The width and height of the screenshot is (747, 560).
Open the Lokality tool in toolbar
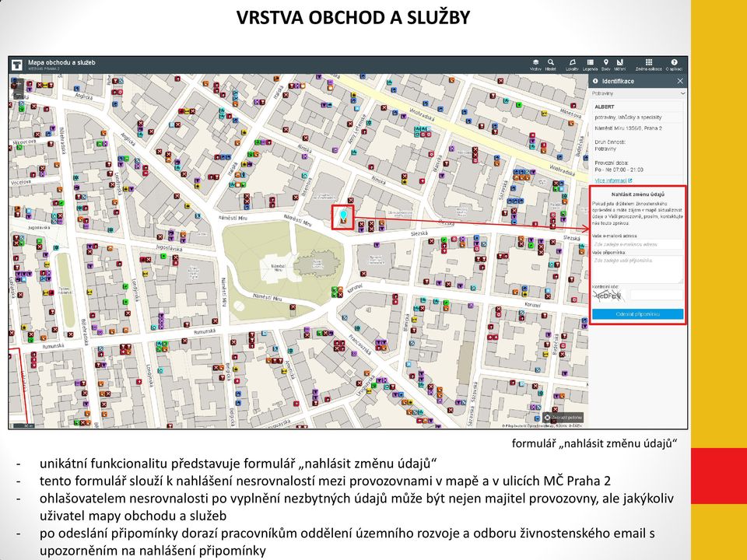(572, 65)
